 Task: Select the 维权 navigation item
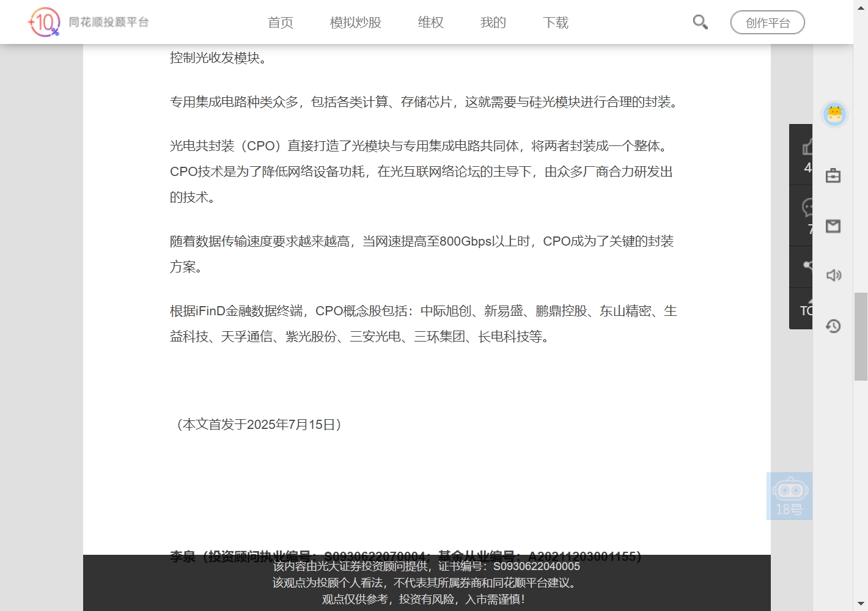(431, 23)
